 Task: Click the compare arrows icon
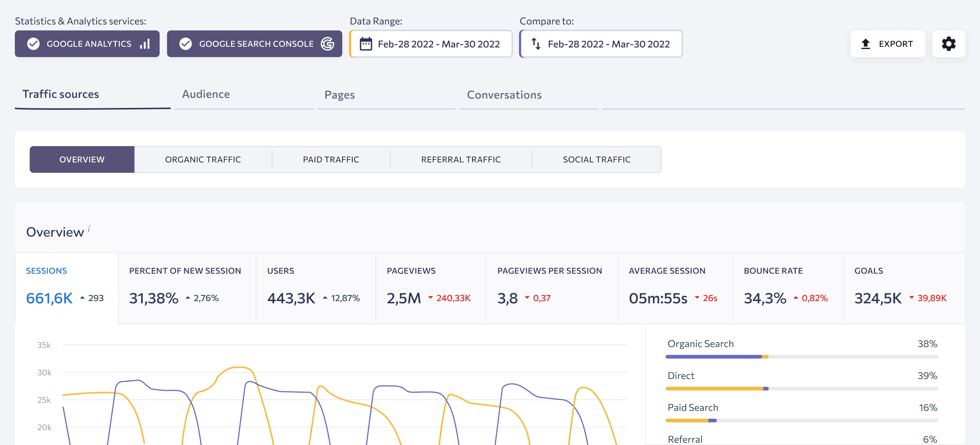coord(536,44)
